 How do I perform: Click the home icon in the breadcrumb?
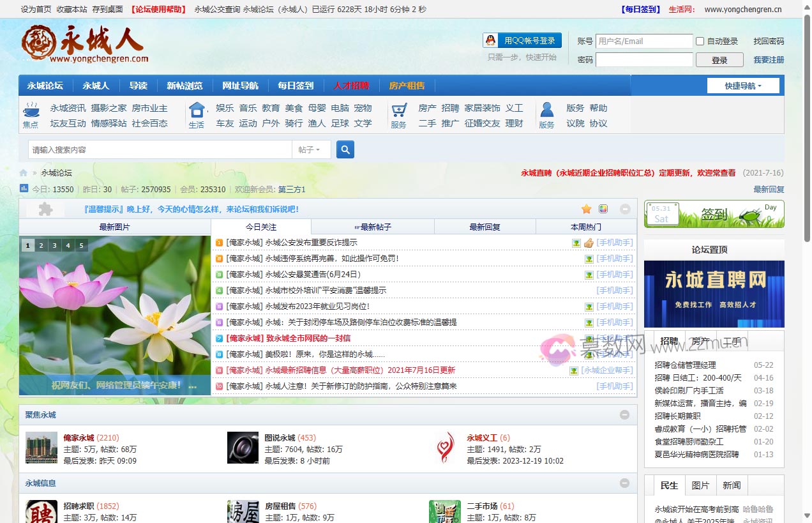click(x=24, y=173)
